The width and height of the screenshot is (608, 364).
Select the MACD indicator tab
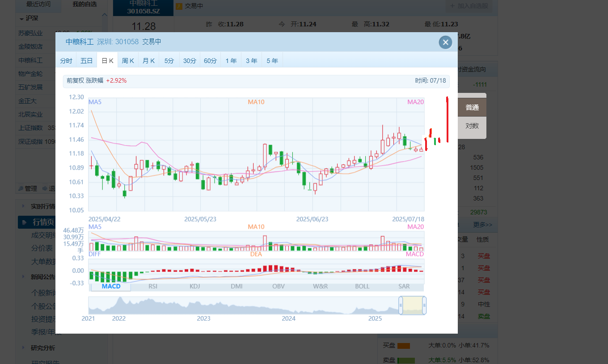(x=111, y=286)
